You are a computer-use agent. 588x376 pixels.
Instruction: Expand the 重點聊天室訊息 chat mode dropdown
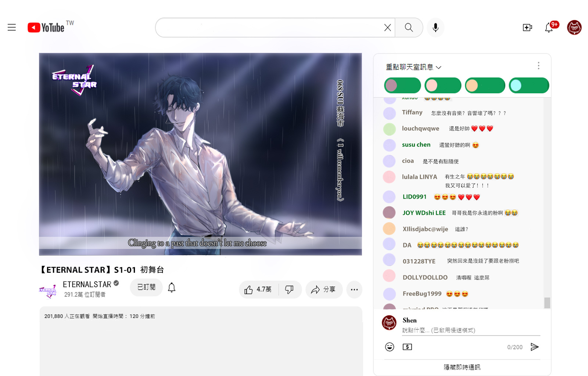point(413,67)
